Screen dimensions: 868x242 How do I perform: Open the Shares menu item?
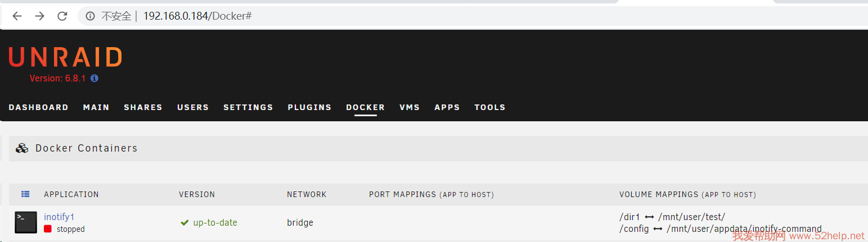(x=143, y=107)
